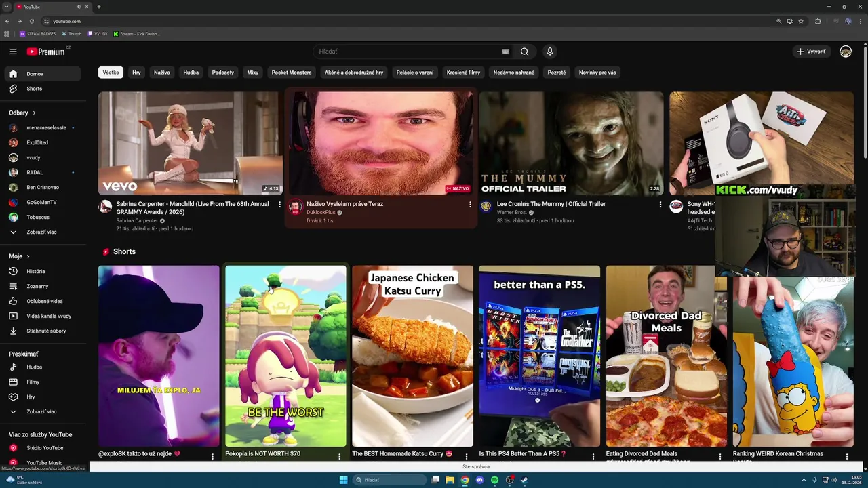Screen dimensions: 868x488
Task: Open the DuklockPlus channel link
Action: click(321, 213)
